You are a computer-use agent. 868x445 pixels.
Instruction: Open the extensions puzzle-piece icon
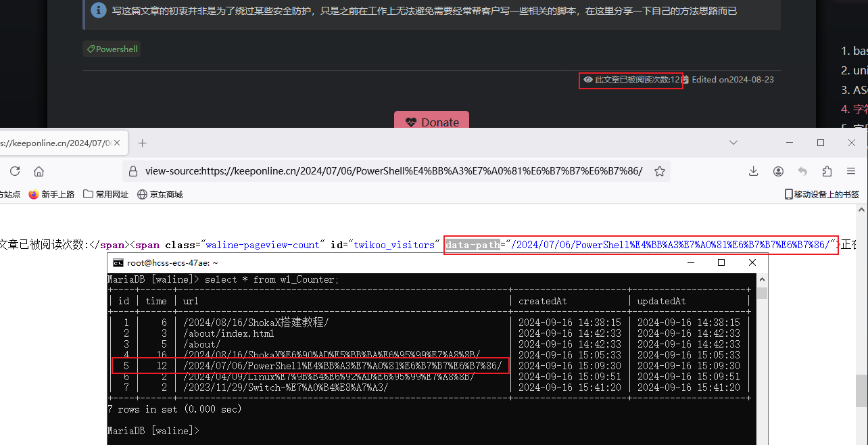click(826, 171)
